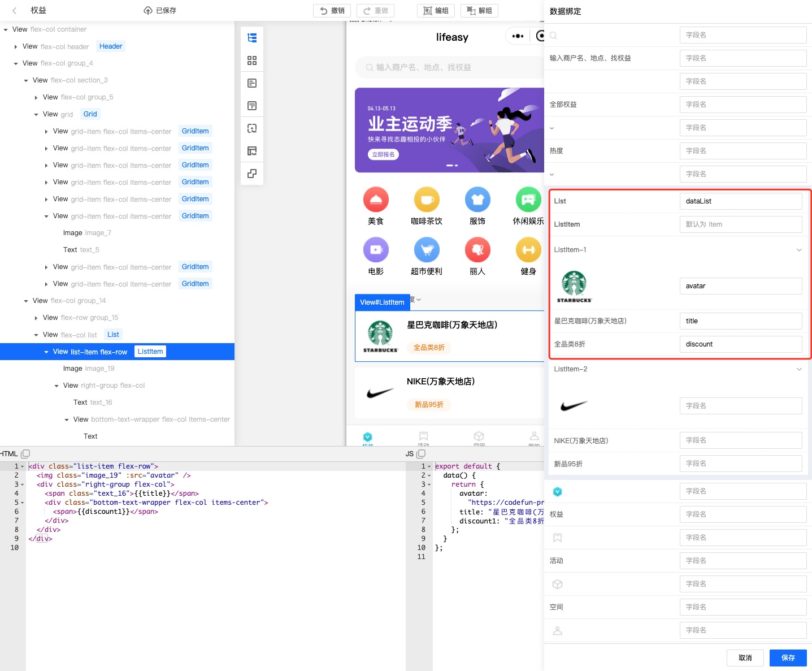
Task: Click the List tag badge in tree
Action: [113, 335]
